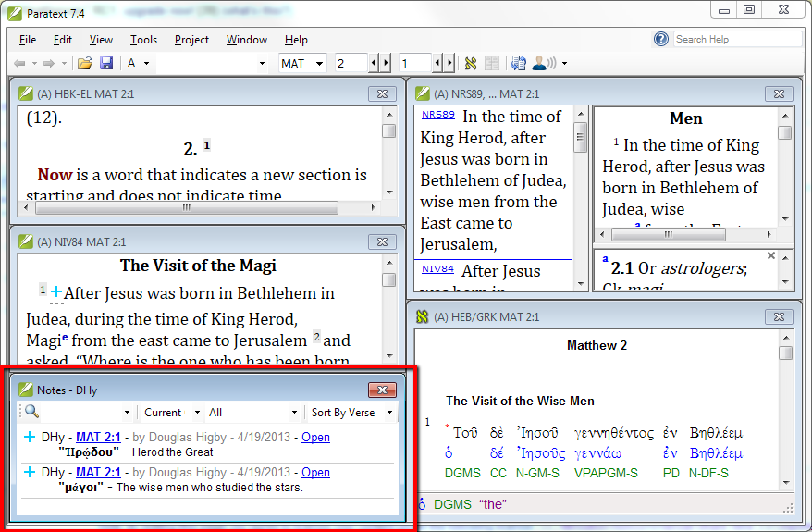This screenshot has width=812, height=532.
Task: Open the forward-history dropdown arrow
Action: click(64, 64)
